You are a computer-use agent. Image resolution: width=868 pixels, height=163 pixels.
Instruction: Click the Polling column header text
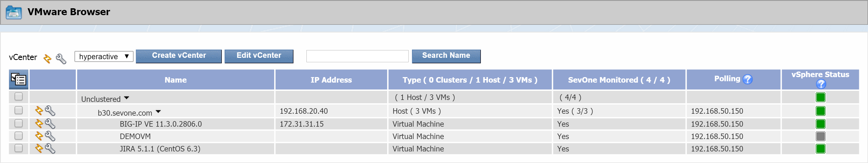click(727, 79)
